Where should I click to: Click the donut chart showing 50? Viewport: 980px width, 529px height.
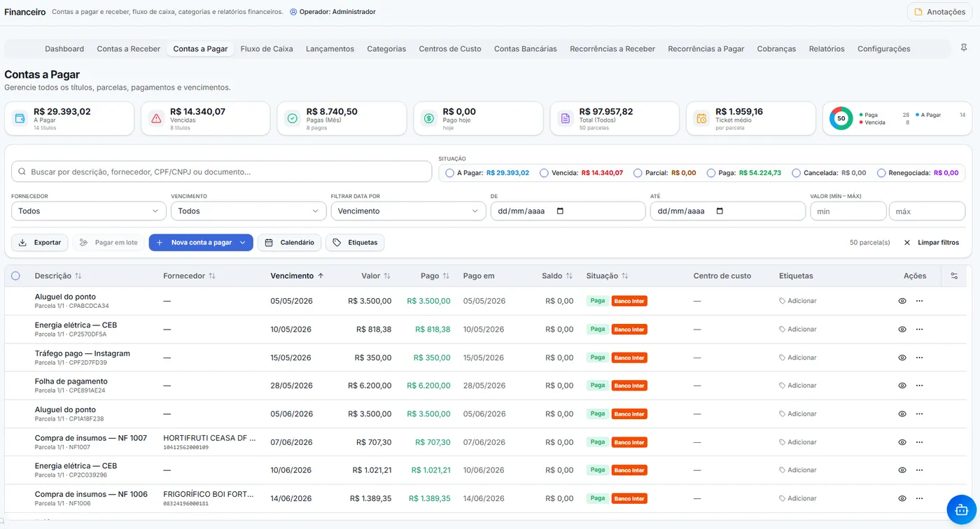(x=841, y=118)
